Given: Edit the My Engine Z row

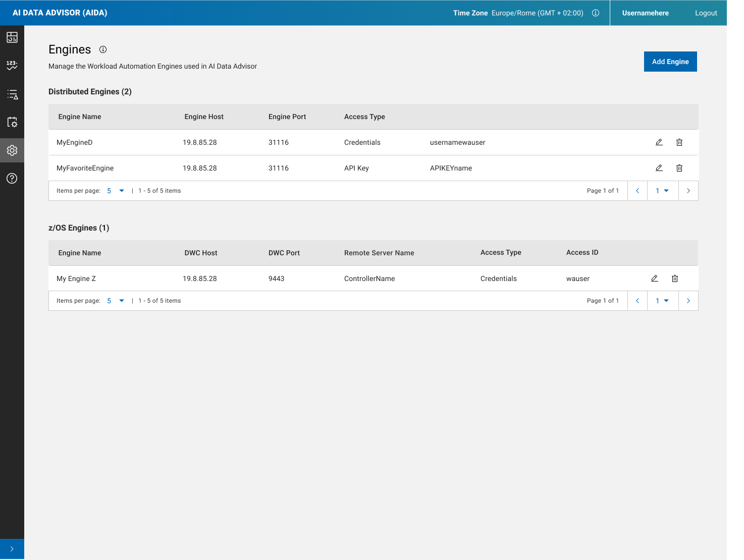Looking at the screenshot, I should point(654,278).
